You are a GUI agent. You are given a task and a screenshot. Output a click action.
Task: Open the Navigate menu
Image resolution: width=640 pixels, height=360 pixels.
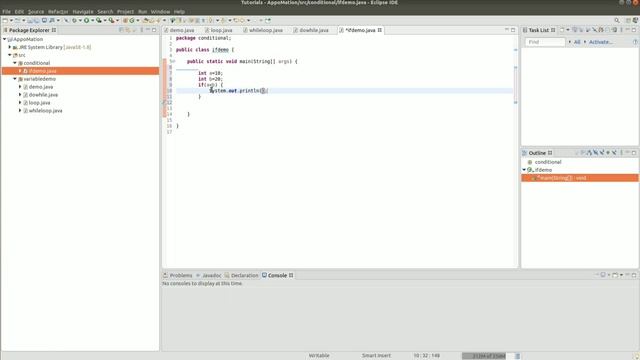[x=83, y=11]
